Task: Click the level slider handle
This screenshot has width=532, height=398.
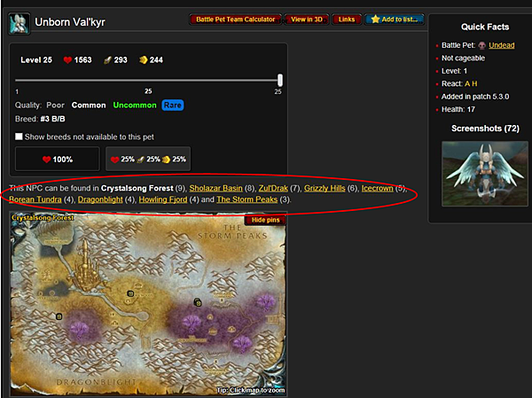Action: 280,81
